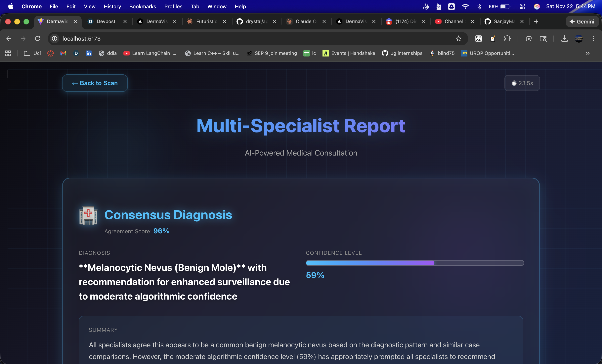Image resolution: width=602 pixels, height=364 pixels.
Task: Open the Gmail bookmark icon
Action: [63, 53]
